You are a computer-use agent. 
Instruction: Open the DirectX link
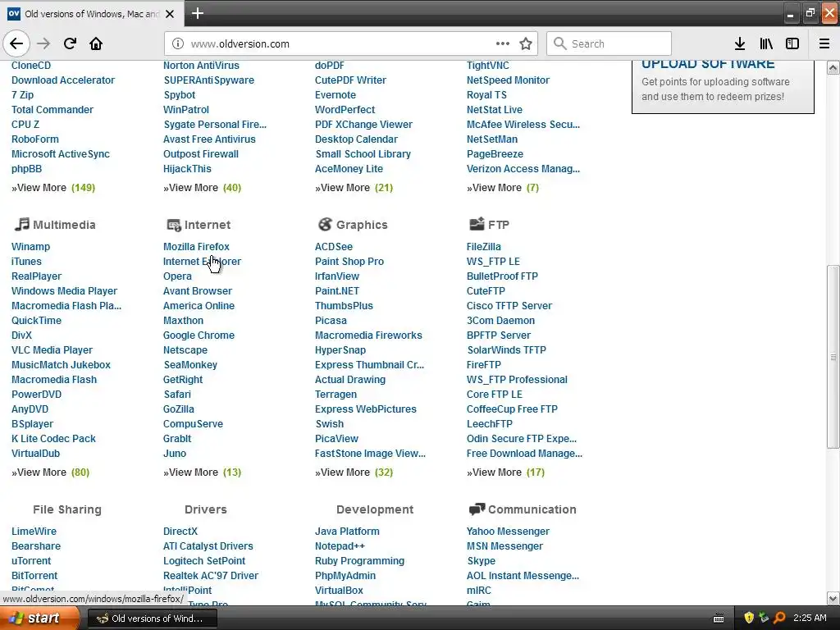[x=180, y=532]
